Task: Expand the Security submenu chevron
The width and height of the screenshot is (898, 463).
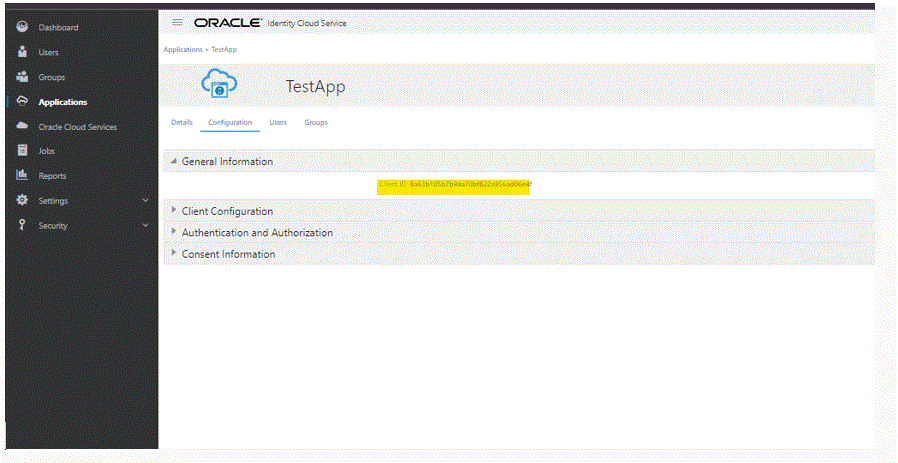Action: [x=145, y=226]
